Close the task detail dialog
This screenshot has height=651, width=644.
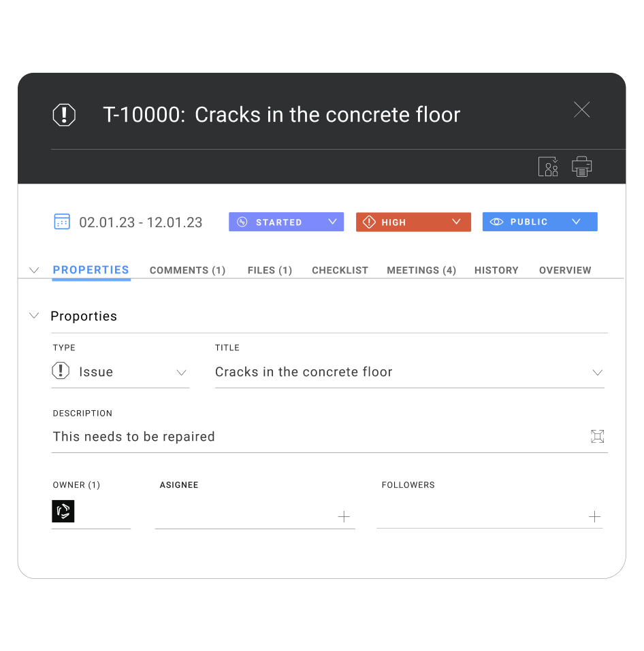coord(581,110)
